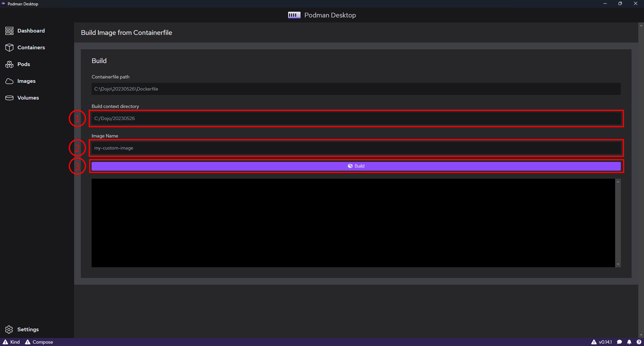Click the "Containerfile path" label
This screenshot has height=346, width=644.
click(110, 77)
